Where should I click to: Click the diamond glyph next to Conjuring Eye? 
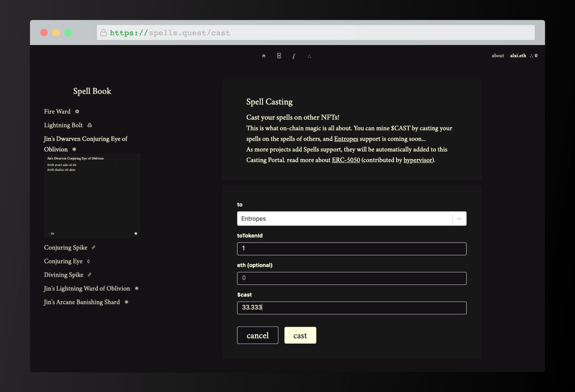click(89, 261)
